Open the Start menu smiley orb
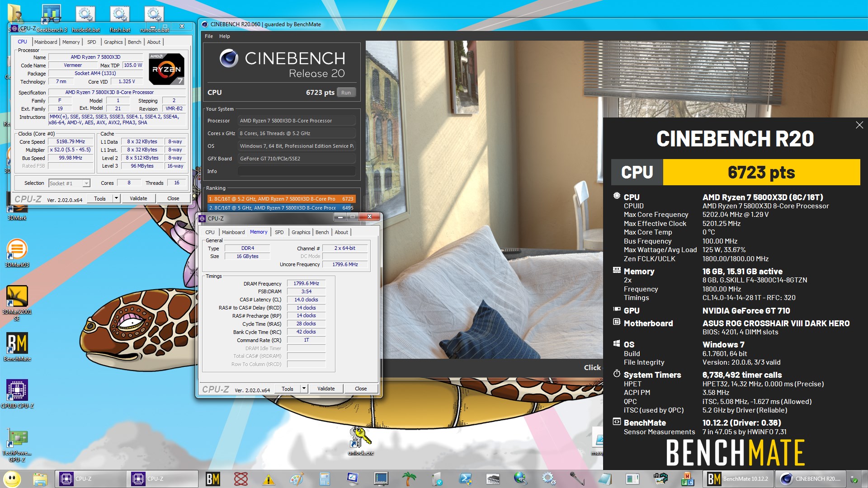Image resolution: width=868 pixels, height=488 pixels. (x=12, y=479)
